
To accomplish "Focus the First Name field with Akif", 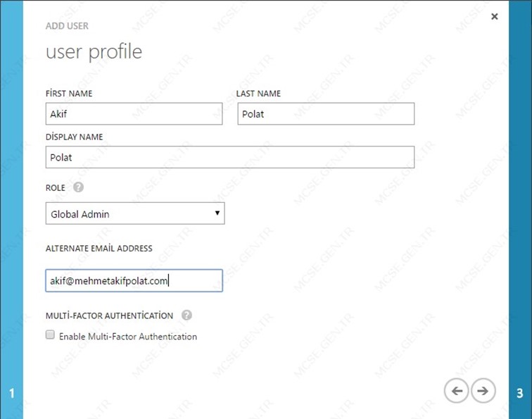I will (x=134, y=114).
